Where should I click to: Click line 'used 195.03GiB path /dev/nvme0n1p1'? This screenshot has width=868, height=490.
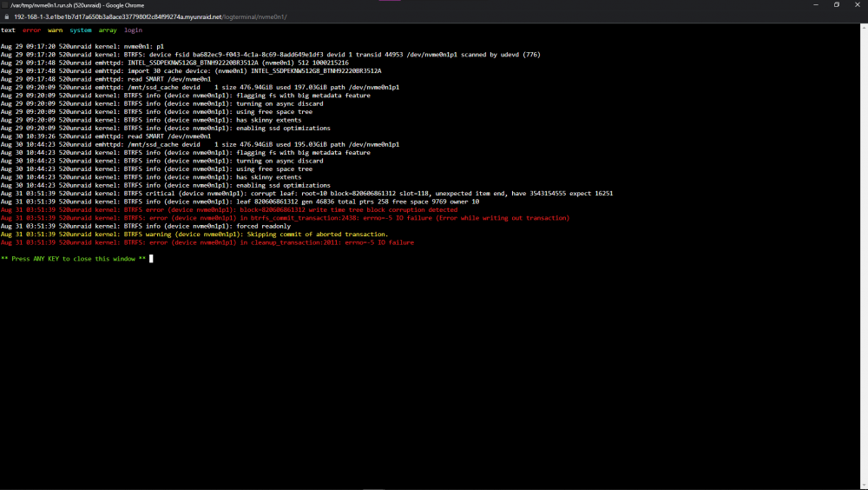tap(200, 145)
